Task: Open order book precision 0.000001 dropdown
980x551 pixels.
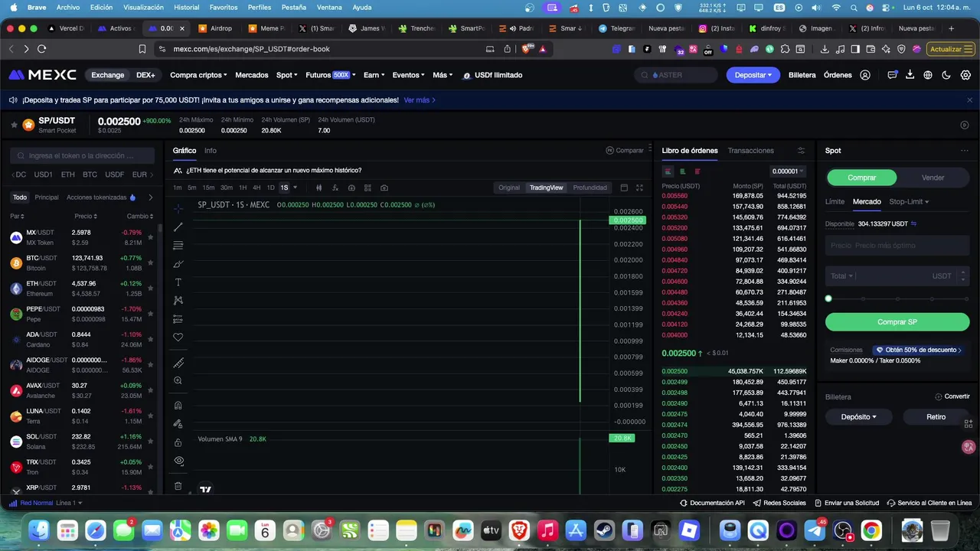Action: pyautogui.click(x=787, y=171)
